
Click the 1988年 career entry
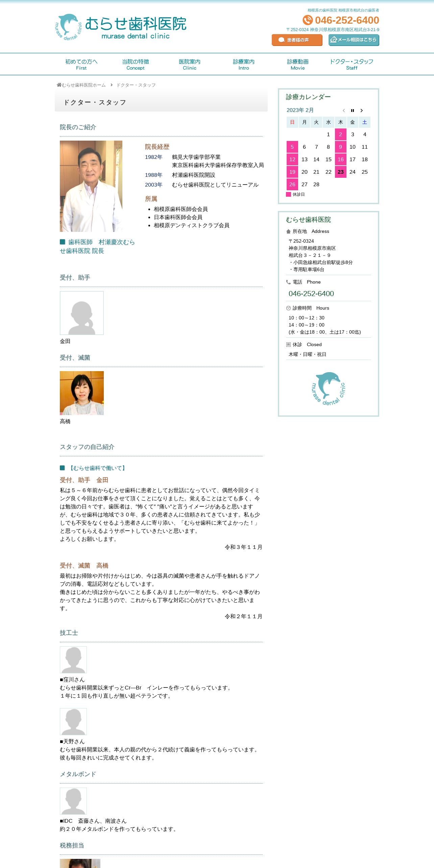tap(180, 175)
